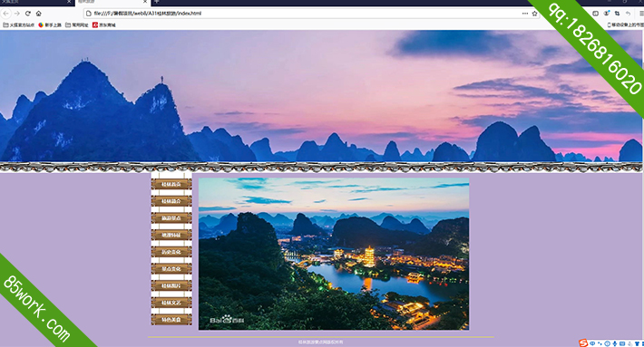Close the first background tab
644x347 pixels.
pyautogui.click(x=69, y=2)
